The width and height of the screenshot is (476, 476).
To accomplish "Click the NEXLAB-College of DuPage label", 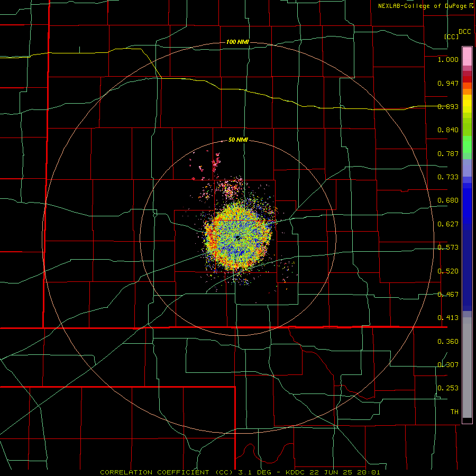I will (423, 6).
